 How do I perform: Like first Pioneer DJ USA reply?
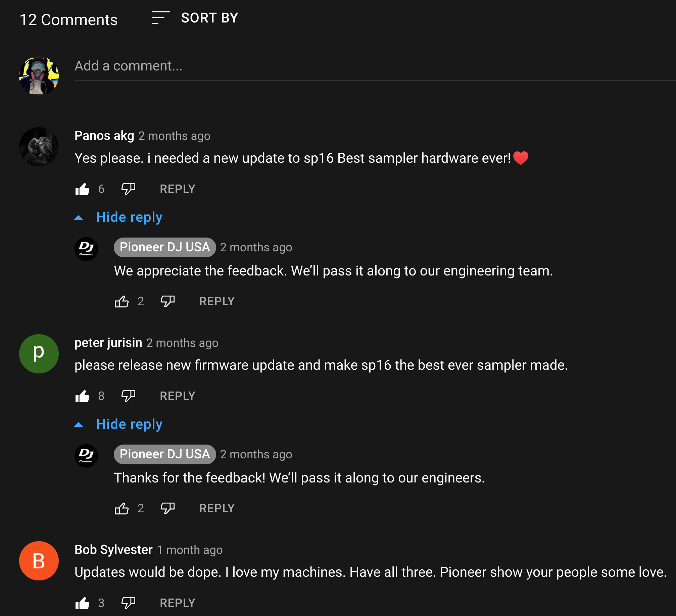122,302
